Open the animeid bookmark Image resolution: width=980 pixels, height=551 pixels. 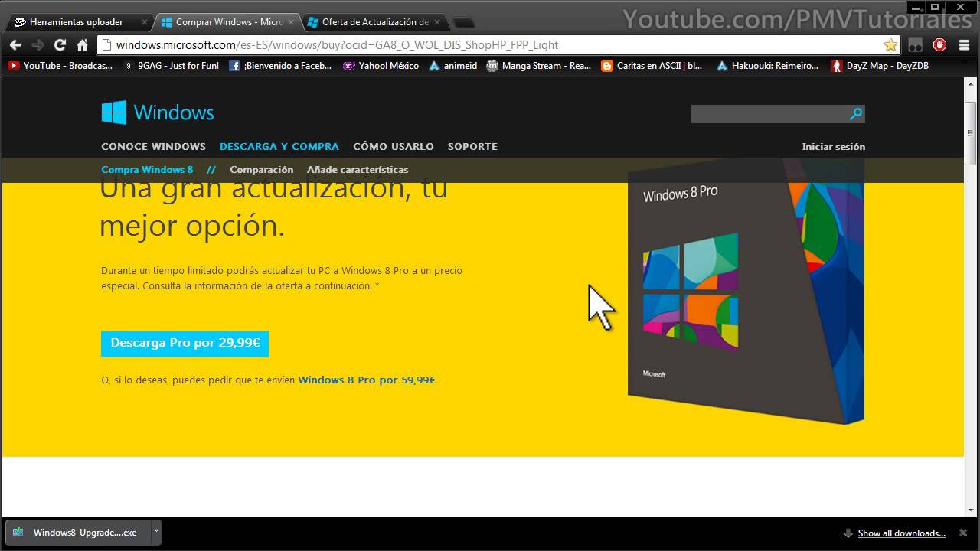pyautogui.click(x=453, y=66)
